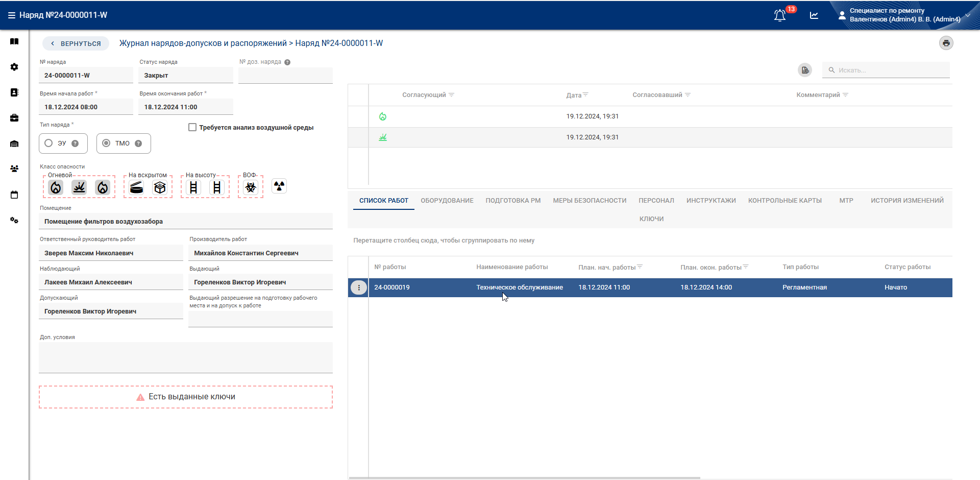Click the Помещение field
This screenshot has width=980, height=480.
tap(186, 222)
